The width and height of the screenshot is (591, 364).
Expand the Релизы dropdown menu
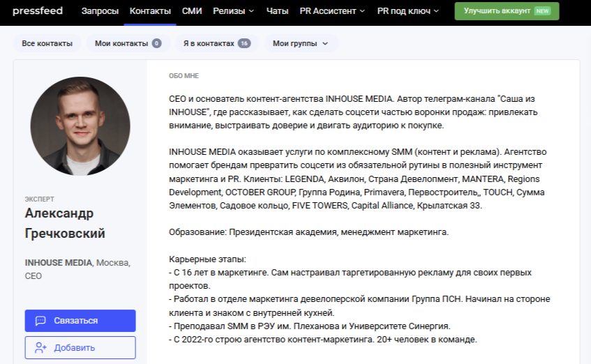pyautogui.click(x=237, y=11)
